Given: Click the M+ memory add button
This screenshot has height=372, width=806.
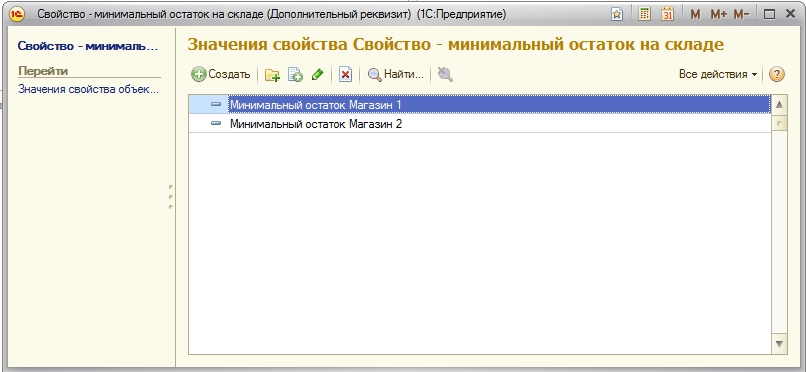Looking at the screenshot, I should 719,14.
